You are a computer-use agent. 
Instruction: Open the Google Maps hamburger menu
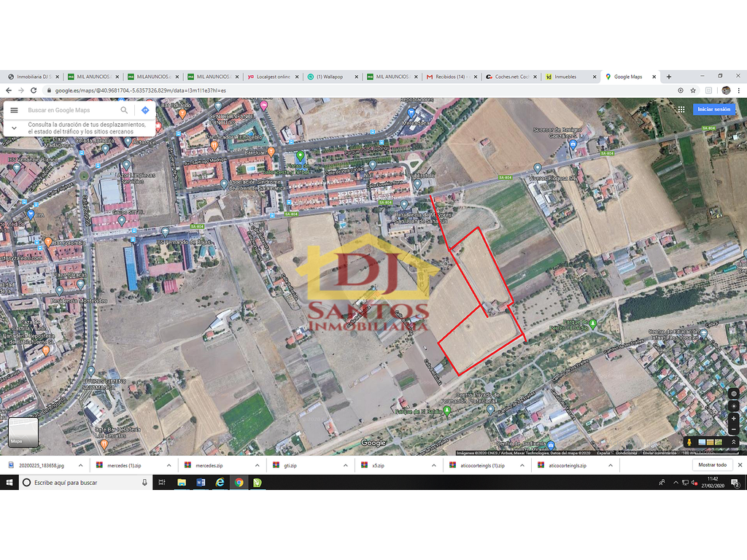(x=14, y=109)
